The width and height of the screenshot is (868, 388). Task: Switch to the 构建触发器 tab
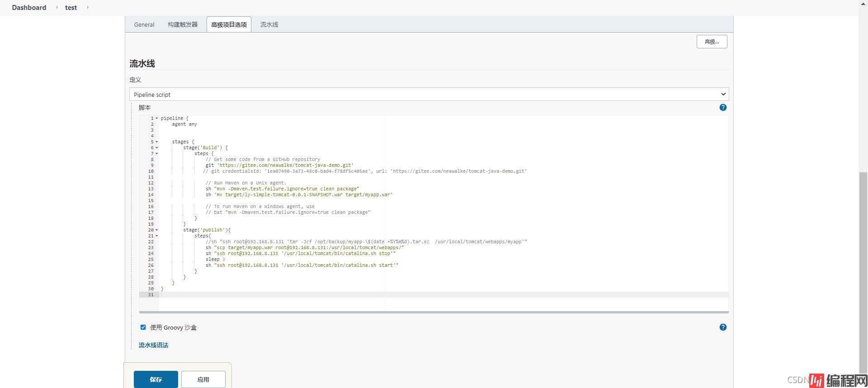click(x=183, y=24)
